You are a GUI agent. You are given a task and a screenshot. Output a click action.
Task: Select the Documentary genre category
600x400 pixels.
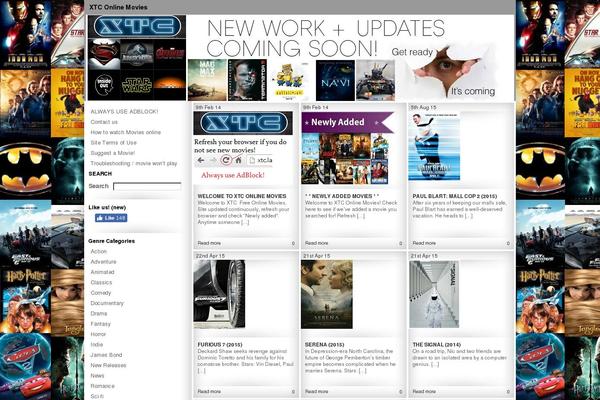pos(107,303)
